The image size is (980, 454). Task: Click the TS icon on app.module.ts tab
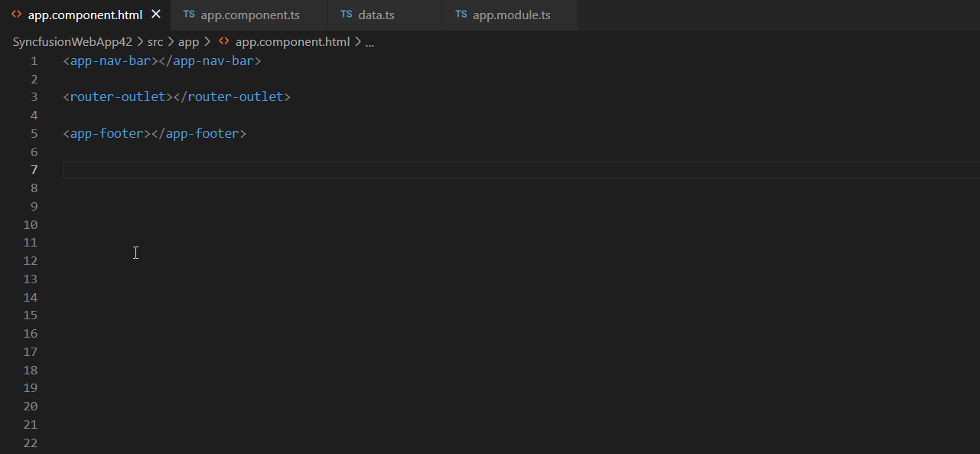coord(461,14)
